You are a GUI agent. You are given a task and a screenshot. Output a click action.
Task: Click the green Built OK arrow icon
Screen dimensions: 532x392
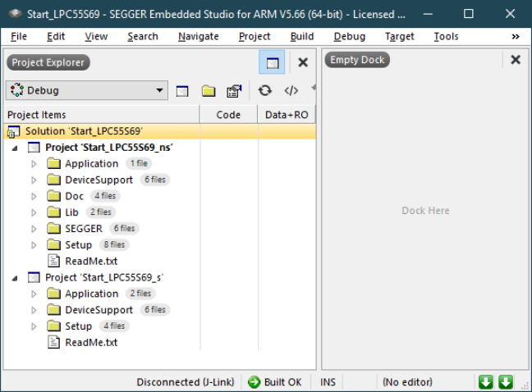coord(254,382)
